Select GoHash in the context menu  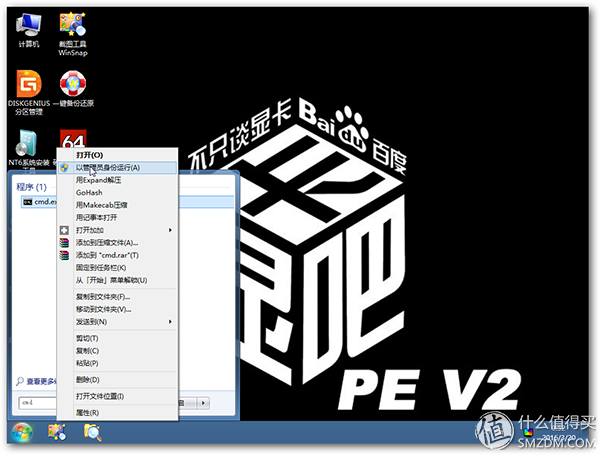pyautogui.click(x=117, y=192)
